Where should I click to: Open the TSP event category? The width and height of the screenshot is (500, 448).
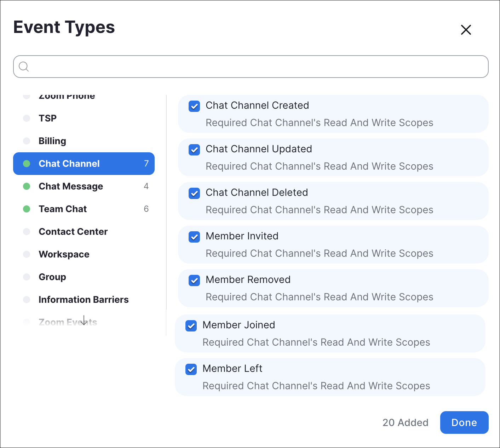pos(47,118)
